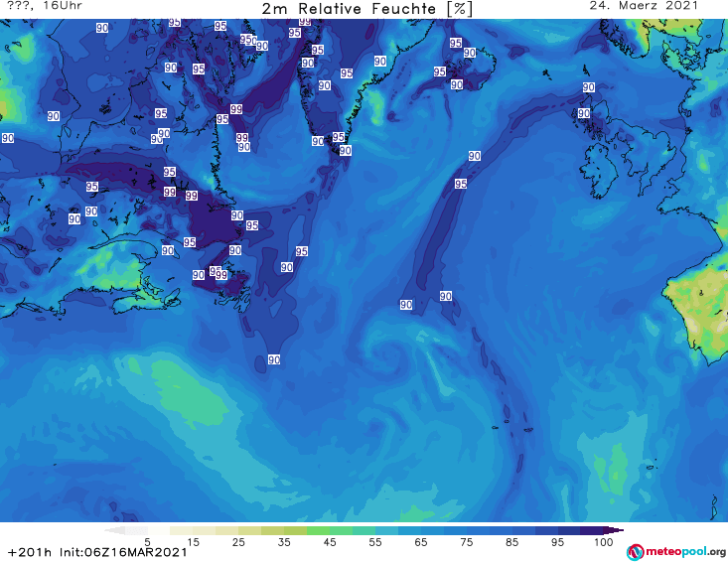This screenshot has width=728, height=562.
Task: Click the round meteopool logo icon
Action: 635,552
